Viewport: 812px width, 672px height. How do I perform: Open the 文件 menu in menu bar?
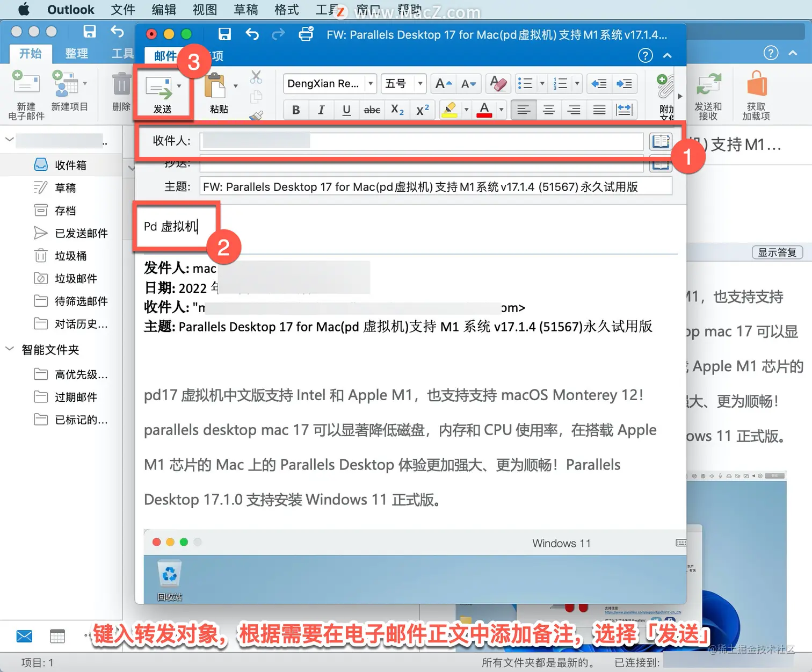coord(123,10)
